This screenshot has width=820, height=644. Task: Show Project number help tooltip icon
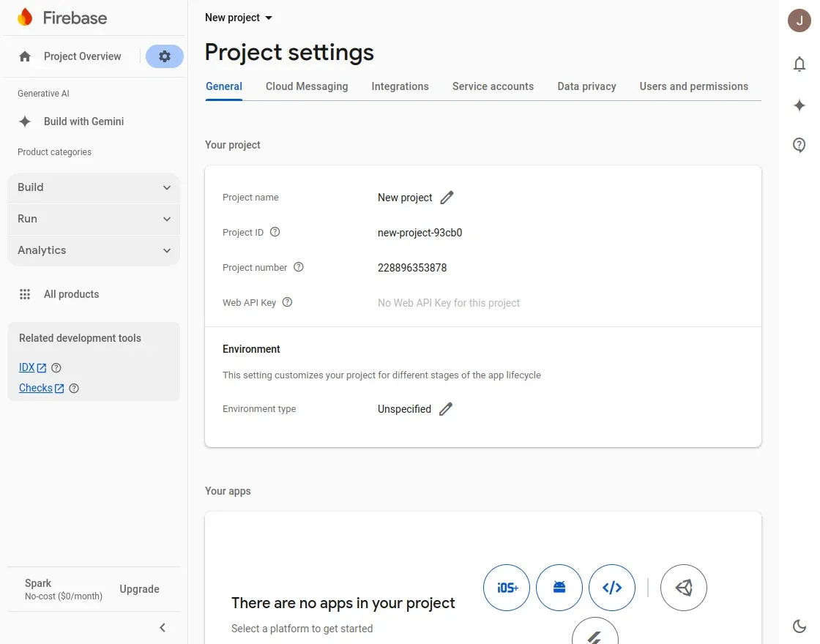299,267
